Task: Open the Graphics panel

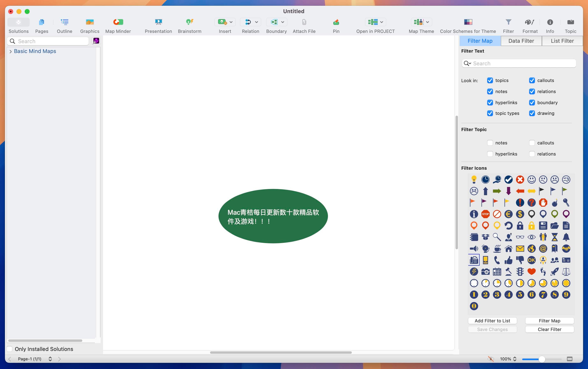Action: coord(90,24)
